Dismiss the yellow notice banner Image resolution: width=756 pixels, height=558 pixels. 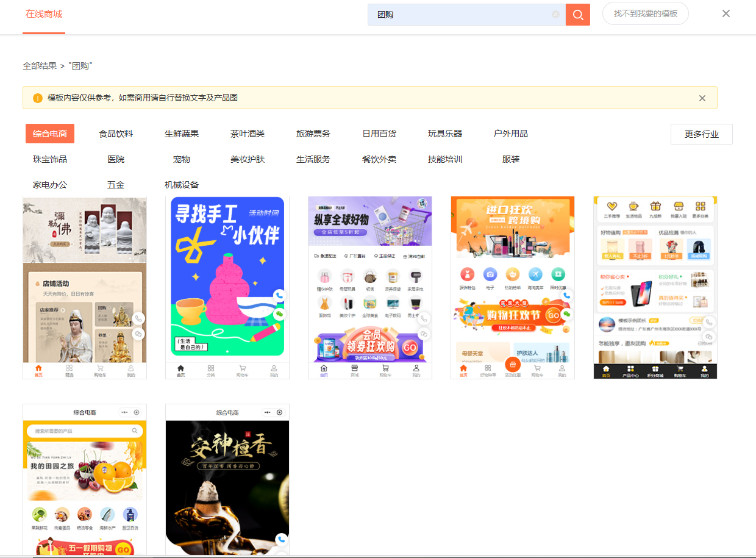point(702,98)
